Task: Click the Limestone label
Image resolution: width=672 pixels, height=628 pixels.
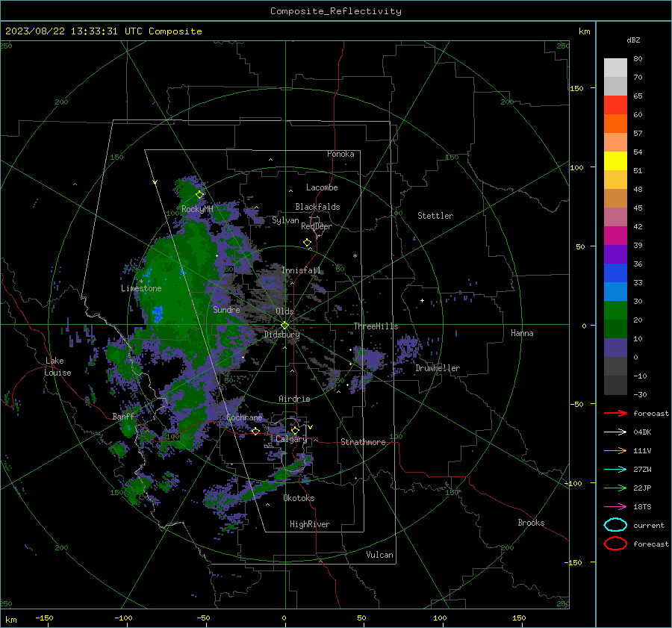Action: click(x=141, y=288)
